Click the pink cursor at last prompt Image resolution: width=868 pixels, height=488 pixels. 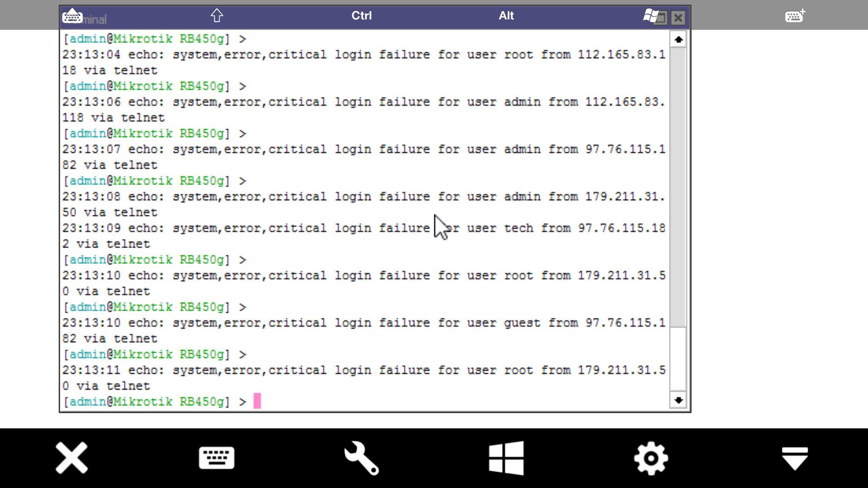[257, 401]
